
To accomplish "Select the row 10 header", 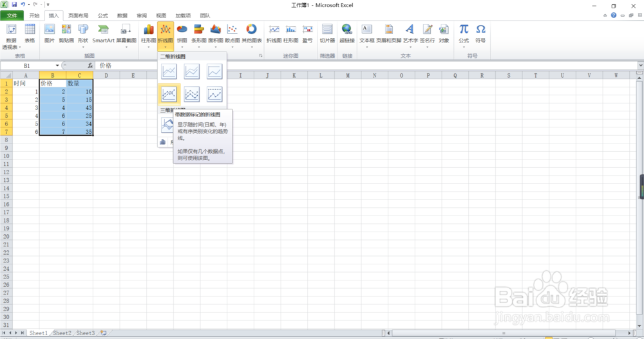I will [x=6, y=156].
